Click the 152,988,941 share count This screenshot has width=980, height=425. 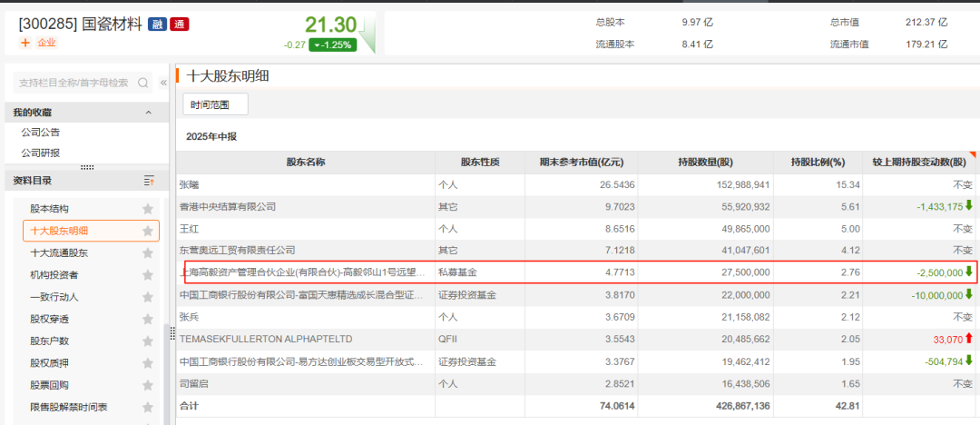[x=743, y=184]
